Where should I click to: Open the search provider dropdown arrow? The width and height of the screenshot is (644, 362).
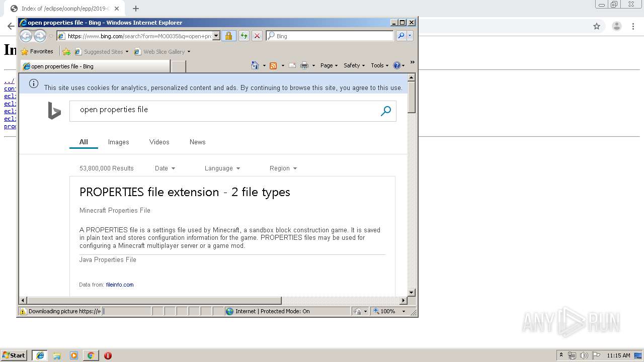click(x=410, y=36)
